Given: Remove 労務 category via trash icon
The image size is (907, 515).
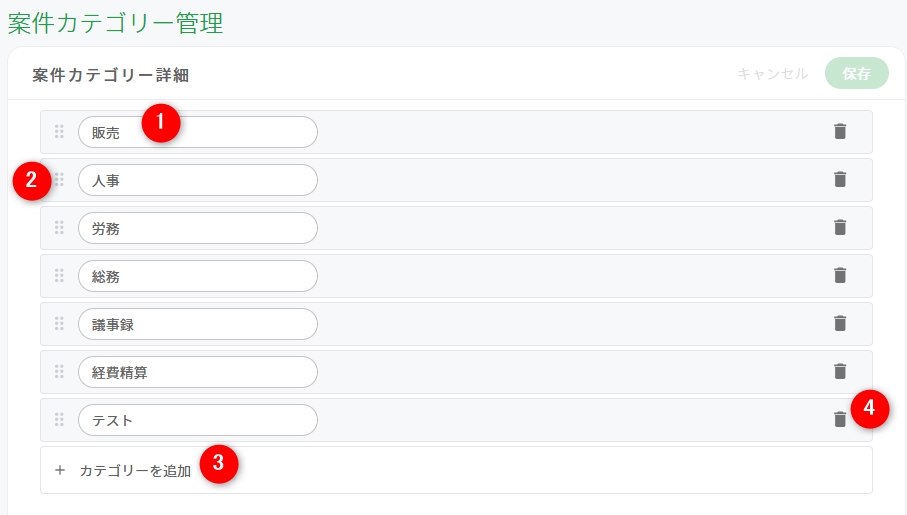Looking at the screenshot, I should click(840, 227).
